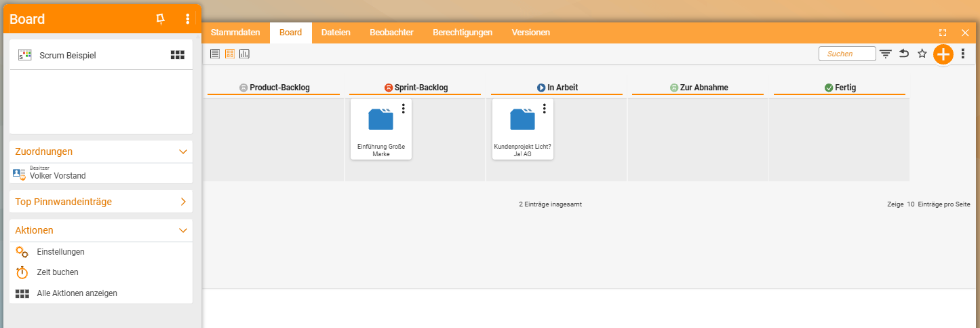
Task: Select the Board tab
Action: pos(290,33)
